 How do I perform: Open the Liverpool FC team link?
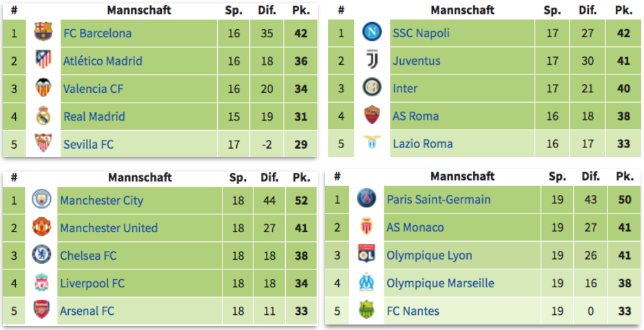[92, 284]
